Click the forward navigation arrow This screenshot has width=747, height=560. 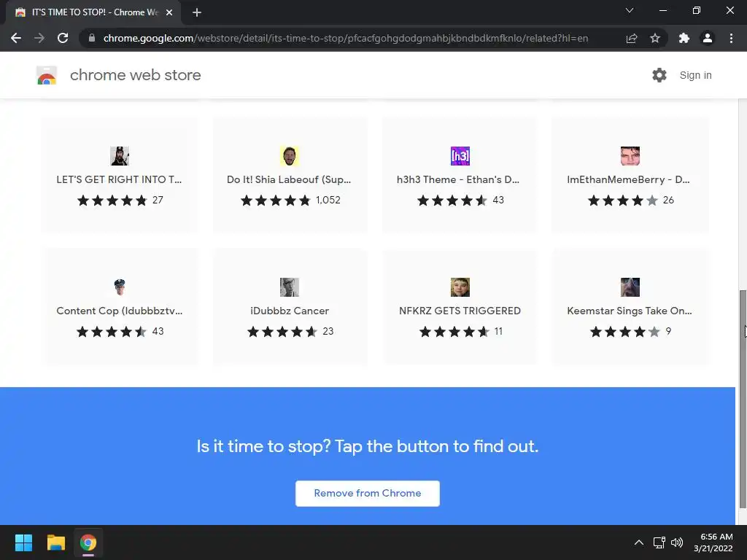click(x=39, y=38)
